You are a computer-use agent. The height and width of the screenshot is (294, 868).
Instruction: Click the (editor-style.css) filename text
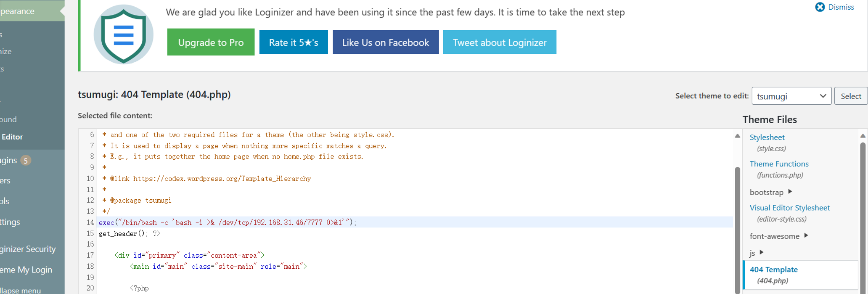click(782, 219)
